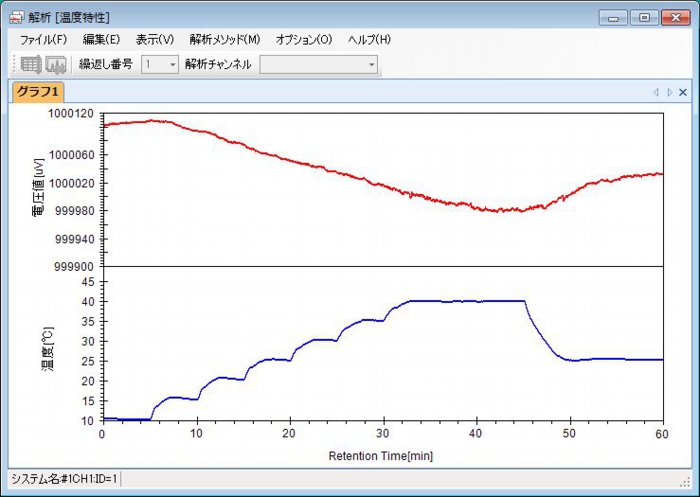The height and width of the screenshot is (497, 700).
Task: Open the 解析メソッド(M) menu
Action: (225, 40)
